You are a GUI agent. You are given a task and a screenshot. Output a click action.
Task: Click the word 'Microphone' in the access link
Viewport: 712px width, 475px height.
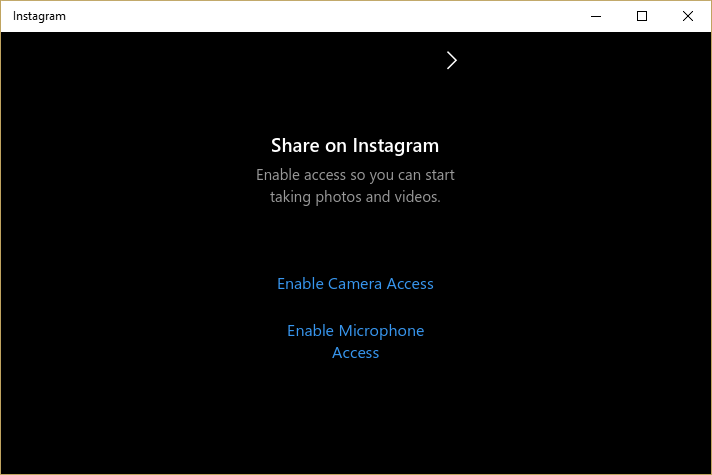[383, 331]
